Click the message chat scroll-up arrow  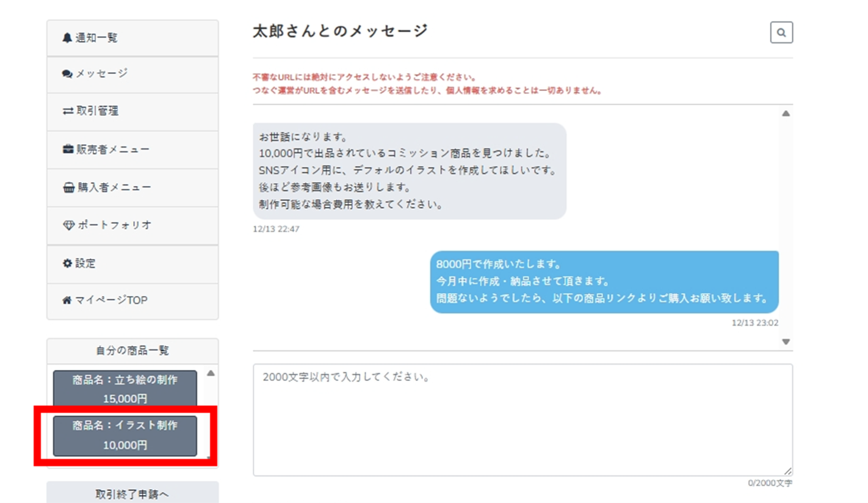click(x=786, y=114)
